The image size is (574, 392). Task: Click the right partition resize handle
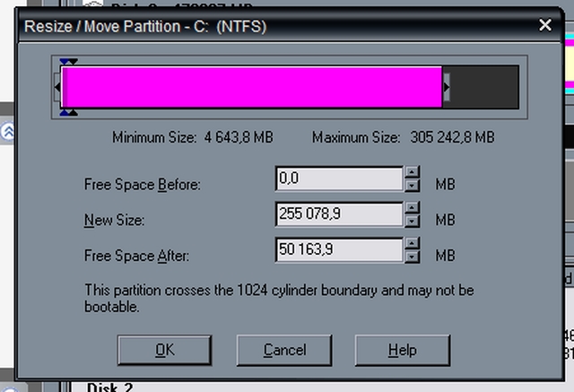447,87
